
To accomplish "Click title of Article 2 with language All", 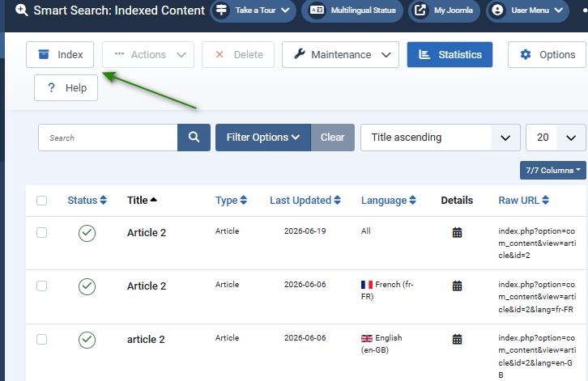I will tap(147, 233).
